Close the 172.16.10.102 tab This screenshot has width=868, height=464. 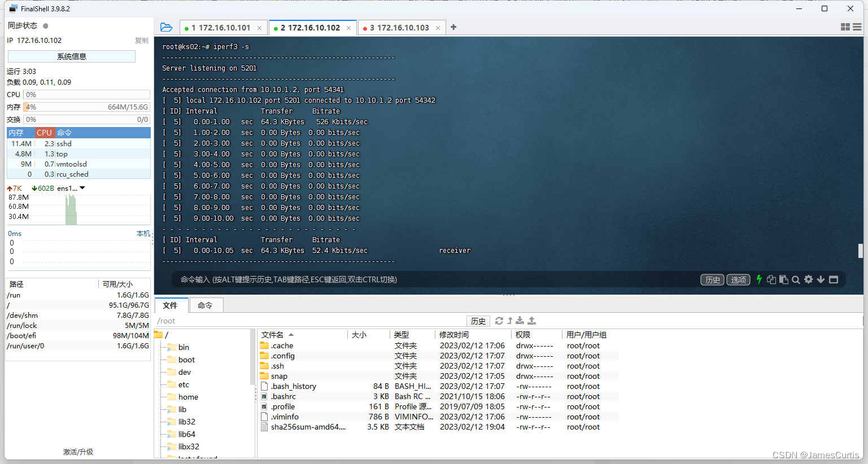[349, 28]
